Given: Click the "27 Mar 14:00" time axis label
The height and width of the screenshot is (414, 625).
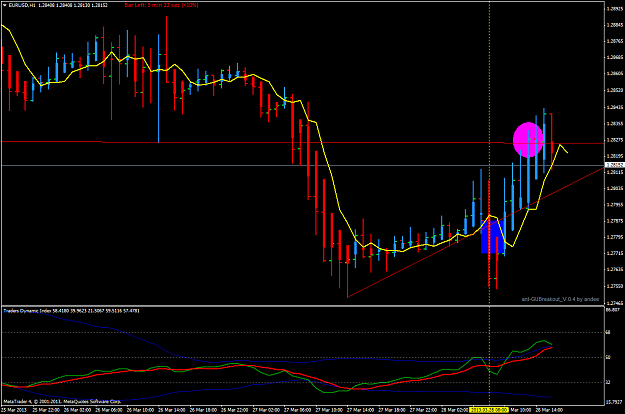Looking at the screenshot, I should [361, 410].
